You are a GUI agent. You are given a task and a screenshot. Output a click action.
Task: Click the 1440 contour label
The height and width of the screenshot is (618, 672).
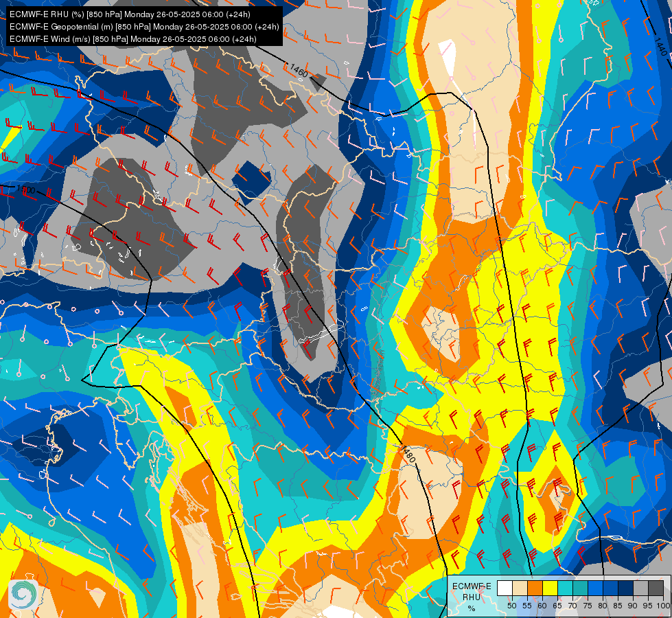click(660, 47)
